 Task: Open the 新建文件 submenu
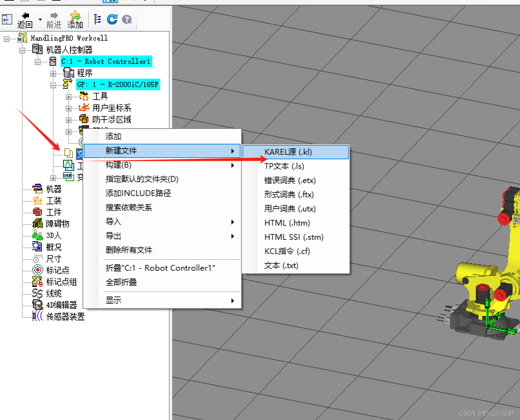162,151
